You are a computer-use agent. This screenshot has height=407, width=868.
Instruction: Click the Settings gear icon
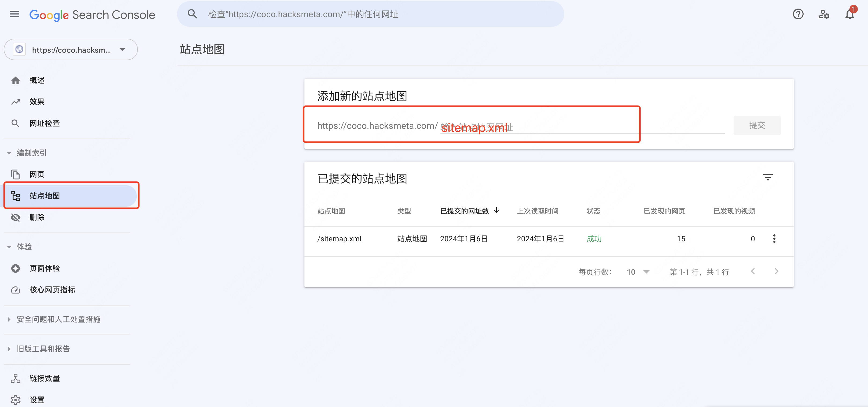pos(16,400)
